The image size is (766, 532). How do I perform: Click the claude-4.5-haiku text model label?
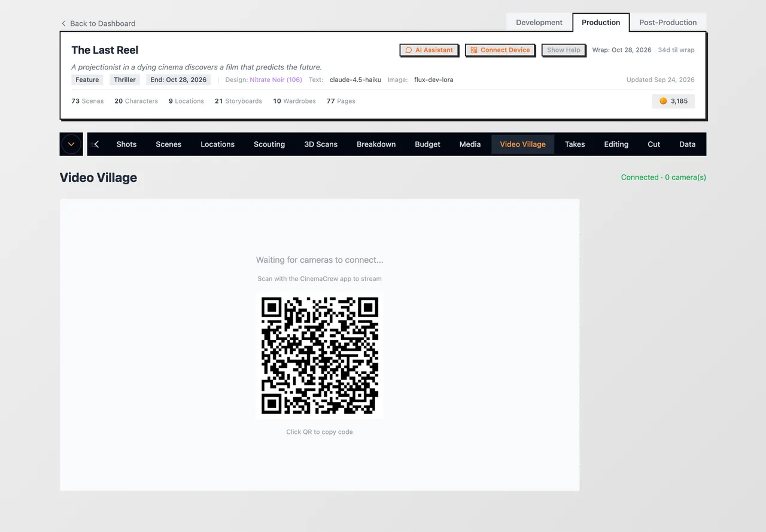click(355, 80)
